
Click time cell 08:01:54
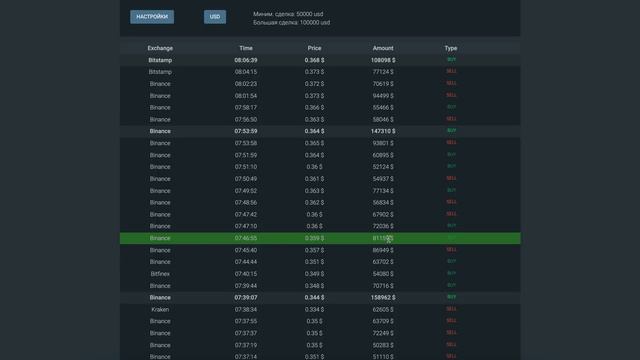pos(246,96)
